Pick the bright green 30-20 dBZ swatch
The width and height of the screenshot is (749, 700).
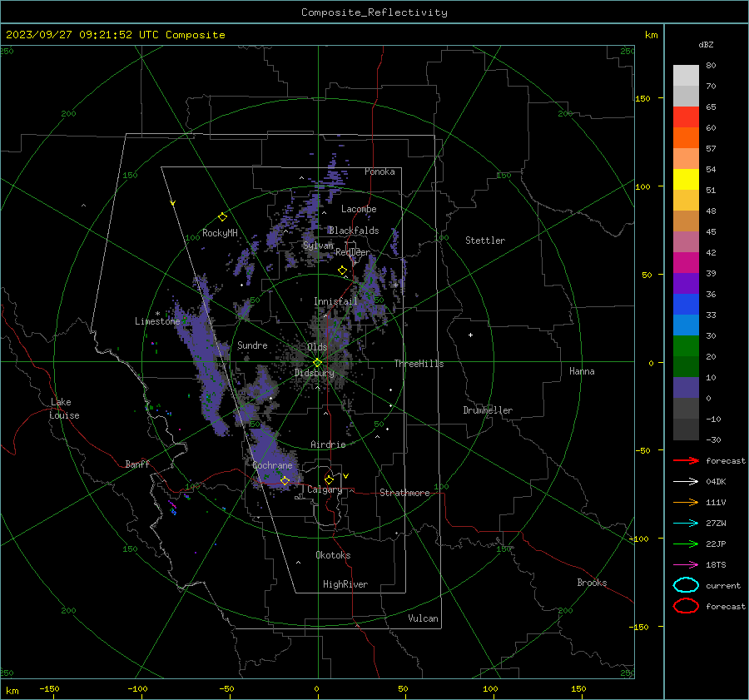[x=686, y=346]
